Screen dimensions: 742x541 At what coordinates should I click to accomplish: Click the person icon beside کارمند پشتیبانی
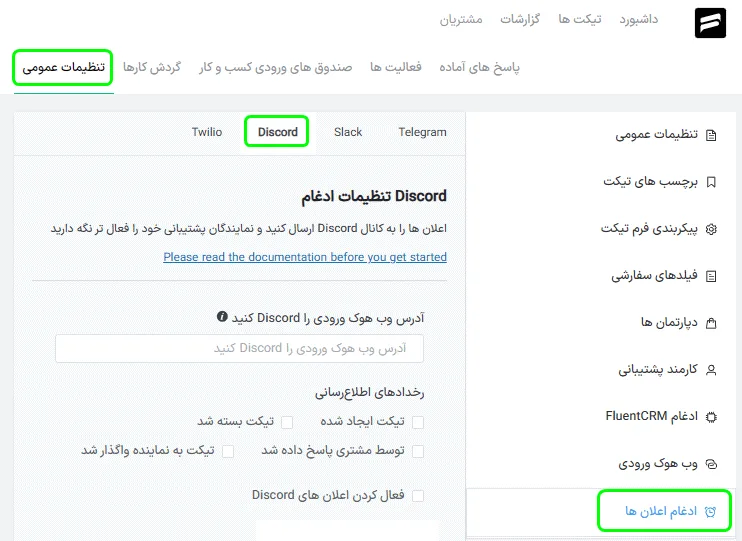coord(711,370)
